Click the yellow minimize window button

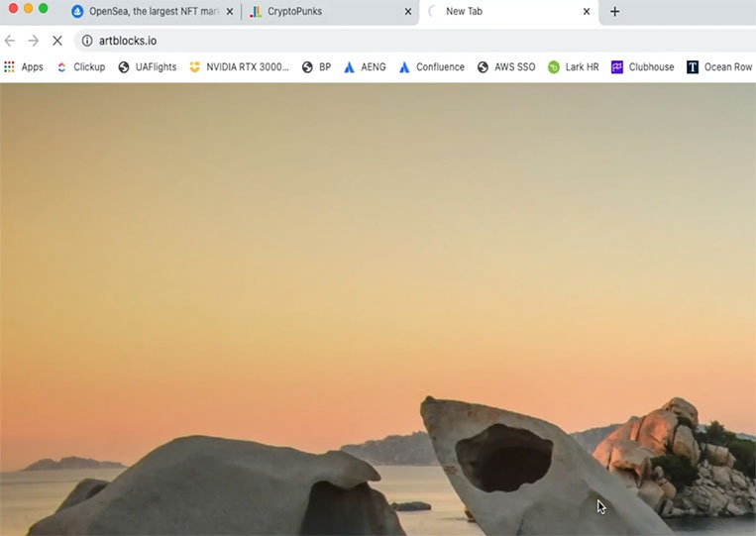tap(29, 8)
